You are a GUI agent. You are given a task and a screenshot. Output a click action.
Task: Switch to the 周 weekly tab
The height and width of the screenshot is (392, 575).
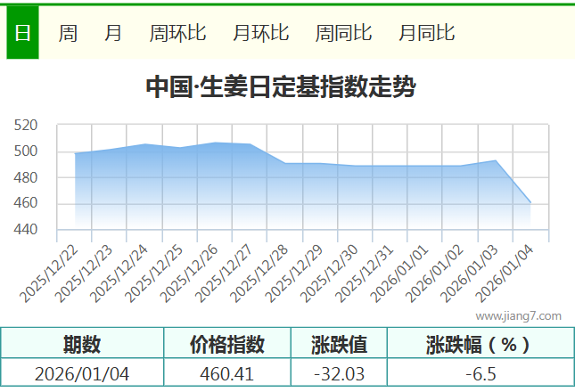68,33
